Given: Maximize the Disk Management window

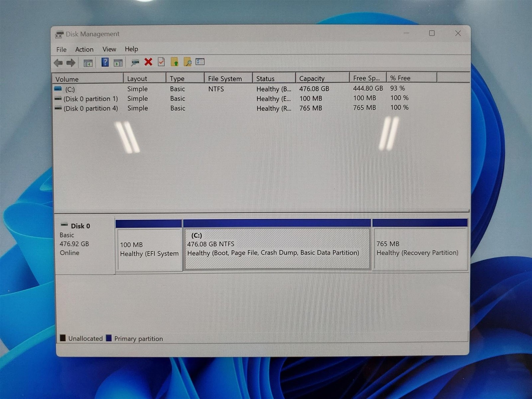Looking at the screenshot, I should 432,33.
